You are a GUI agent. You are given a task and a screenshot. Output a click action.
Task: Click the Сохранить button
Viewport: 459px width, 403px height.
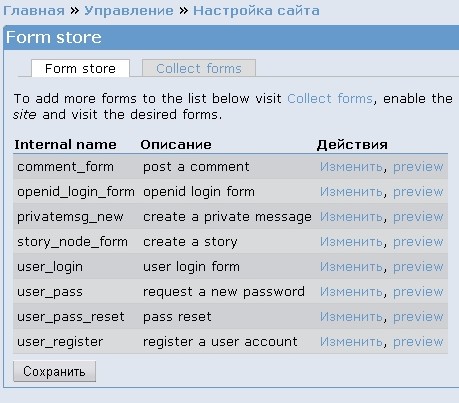click(54, 371)
